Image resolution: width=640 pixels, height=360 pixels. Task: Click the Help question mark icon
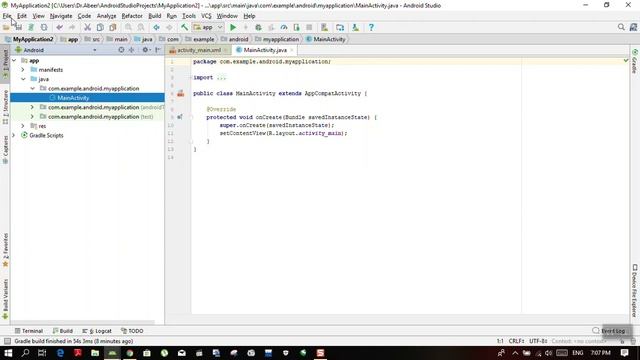point(371,27)
